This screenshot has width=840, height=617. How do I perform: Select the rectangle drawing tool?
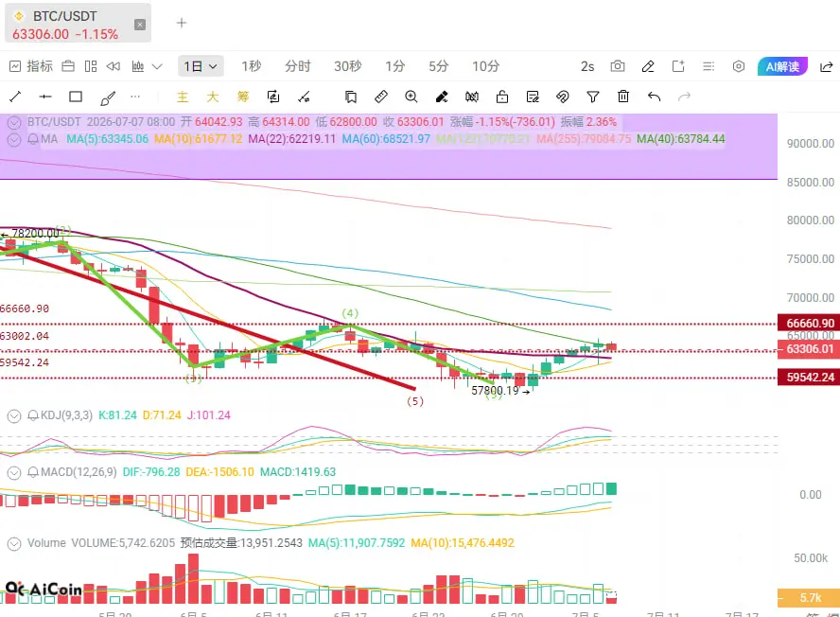click(x=76, y=97)
